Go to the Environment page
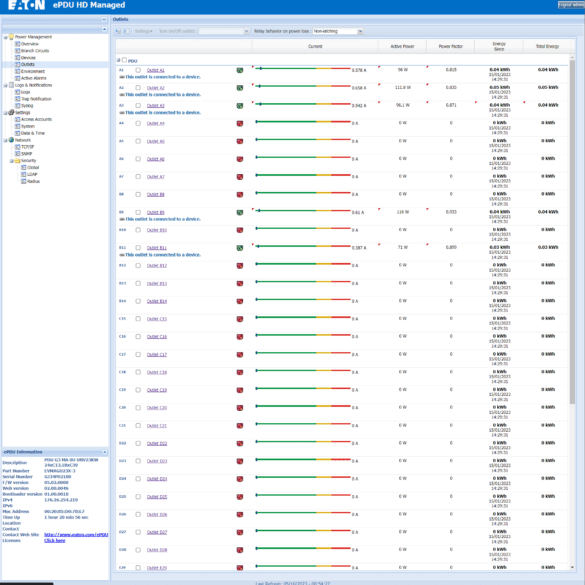 click(33, 71)
